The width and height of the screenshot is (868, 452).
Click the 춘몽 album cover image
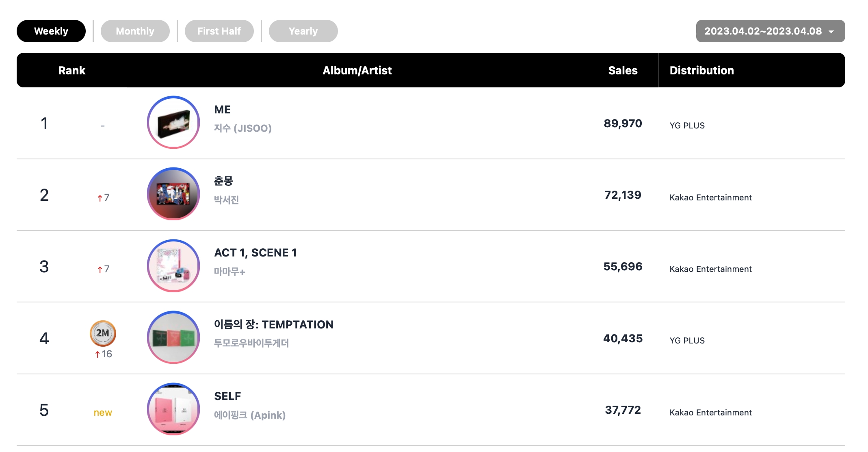pos(173,194)
